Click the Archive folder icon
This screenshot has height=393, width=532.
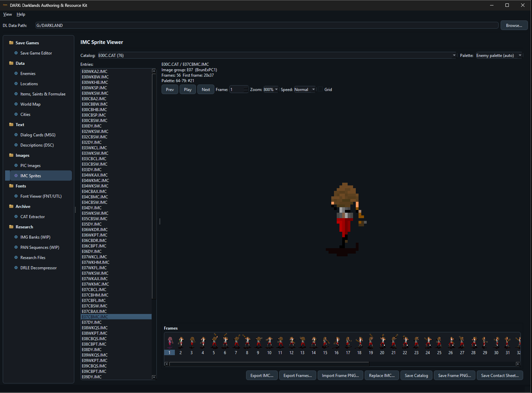click(11, 206)
